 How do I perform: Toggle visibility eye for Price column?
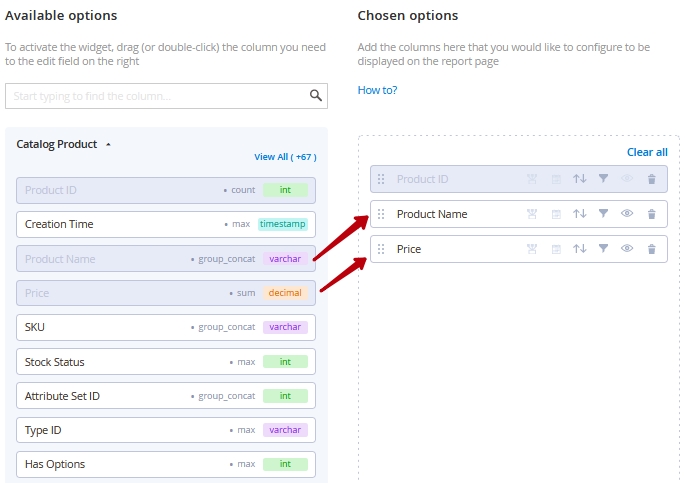[x=627, y=249]
